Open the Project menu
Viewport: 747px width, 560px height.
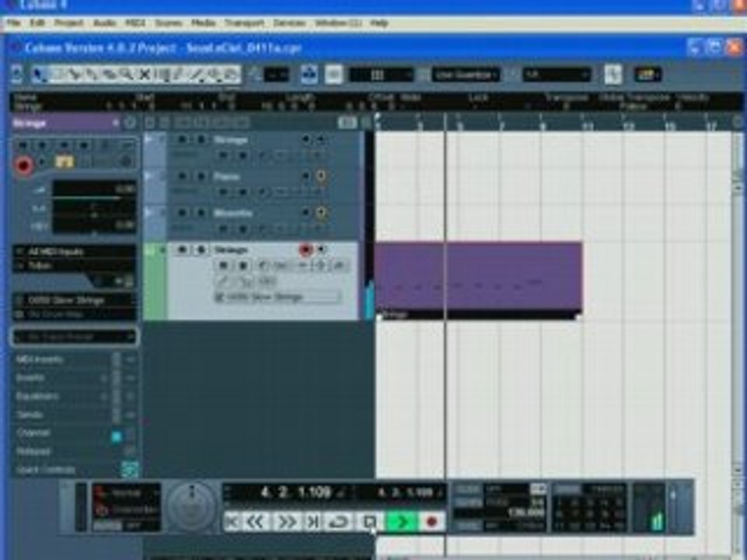coord(68,23)
